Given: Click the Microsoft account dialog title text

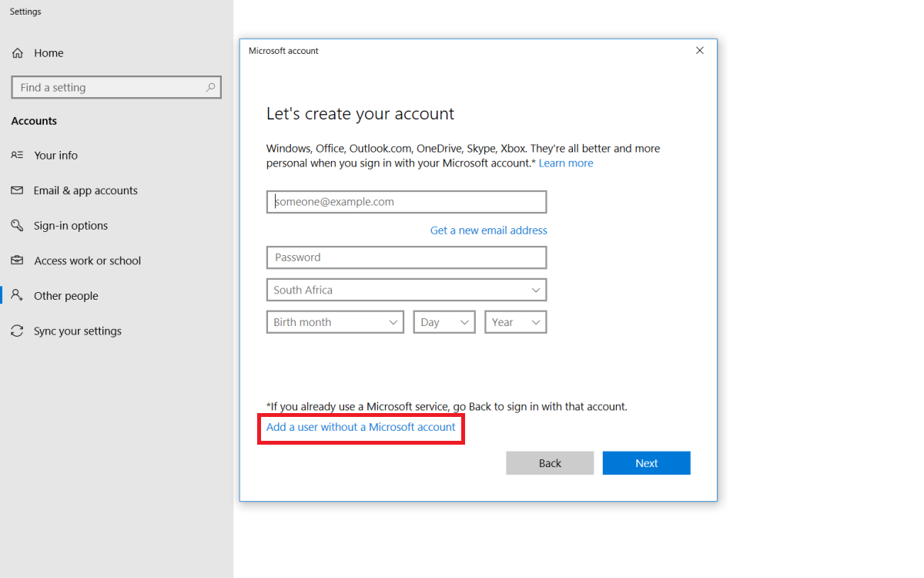Looking at the screenshot, I should pos(283,51).
